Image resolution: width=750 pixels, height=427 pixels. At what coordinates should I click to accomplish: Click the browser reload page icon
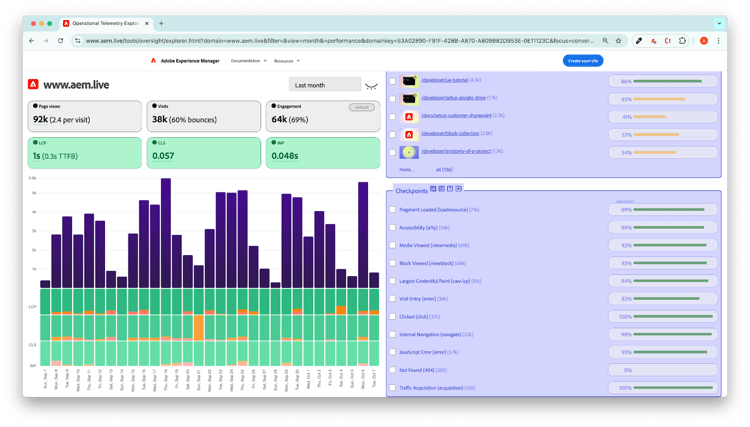pos(62,41)
